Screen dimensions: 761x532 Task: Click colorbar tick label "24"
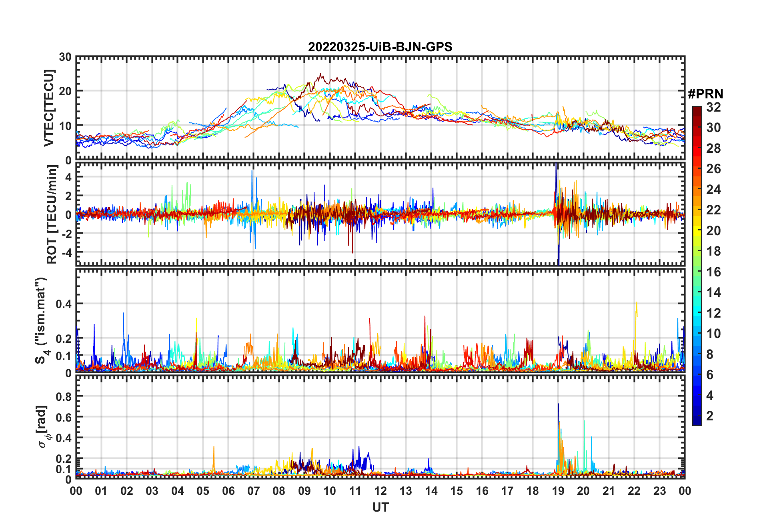[713, 190]
